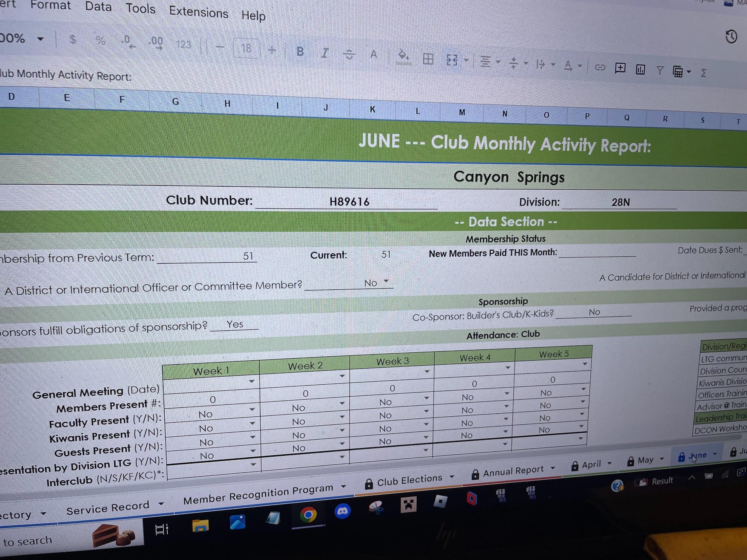Increase font size with plus button
Screen dimensions: 747x560
(272, 50)
